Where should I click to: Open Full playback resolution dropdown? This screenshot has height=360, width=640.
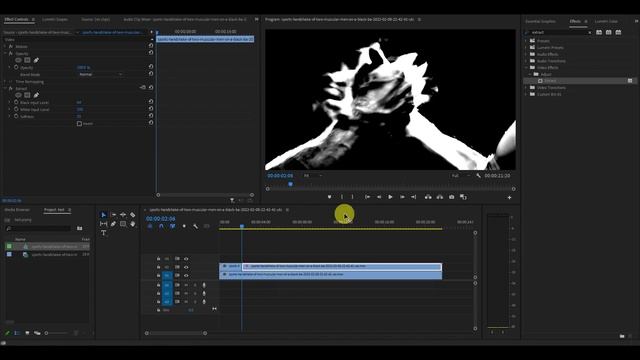[460, 176]
